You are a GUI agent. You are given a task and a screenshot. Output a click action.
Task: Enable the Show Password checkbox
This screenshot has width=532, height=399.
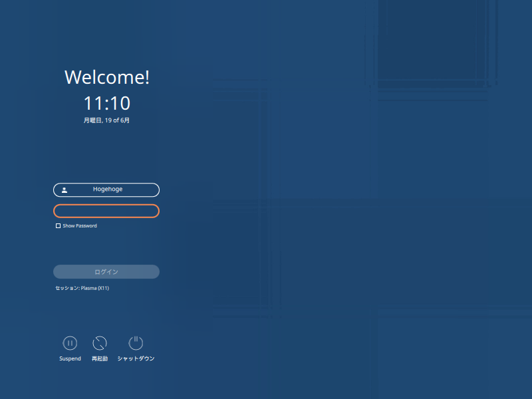pyautogui.click(x=58, y=225)
